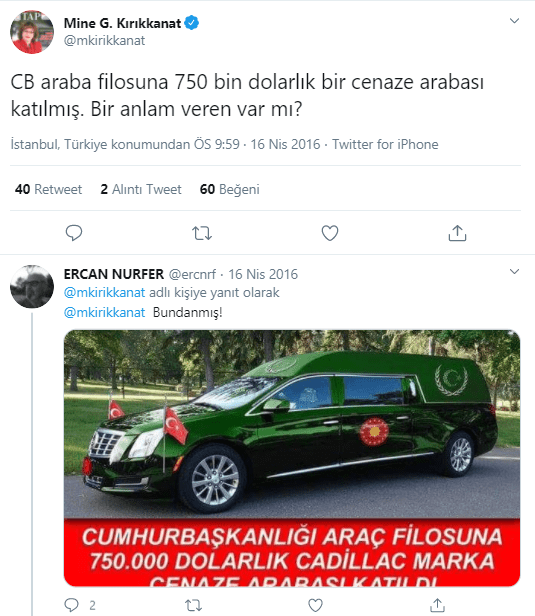View the 40 Retweet list
Viewport: 535px width, 616px height.
tap(48, 189)
